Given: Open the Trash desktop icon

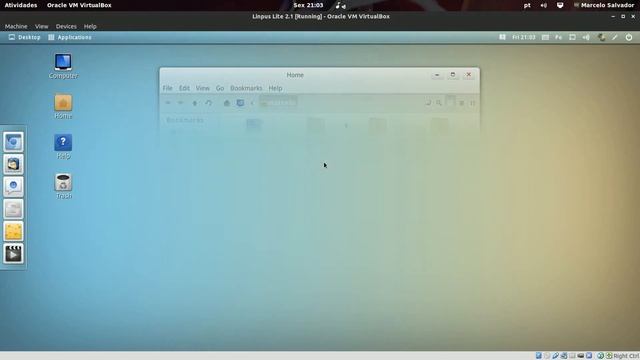Looking at the screenshot, I should pos(63,187).
